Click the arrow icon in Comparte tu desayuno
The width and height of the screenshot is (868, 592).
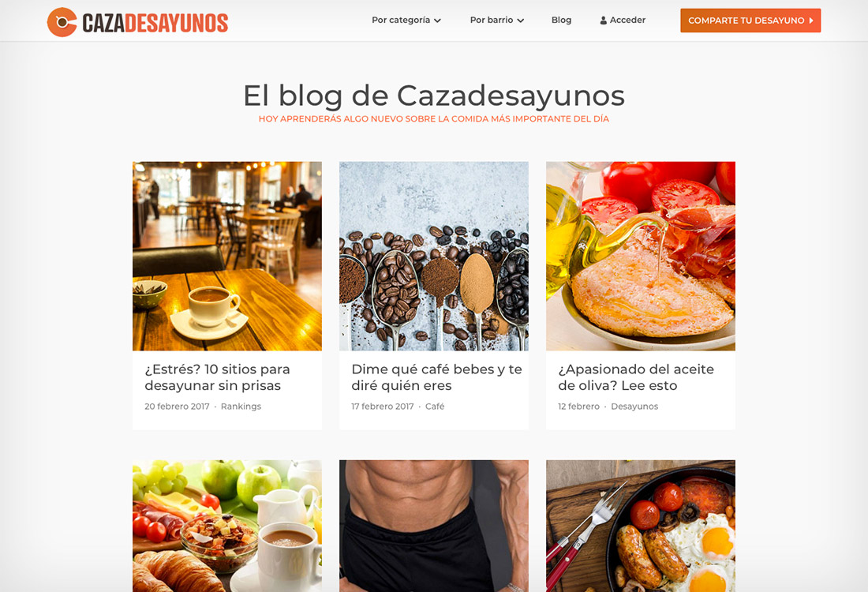[811, 21]
